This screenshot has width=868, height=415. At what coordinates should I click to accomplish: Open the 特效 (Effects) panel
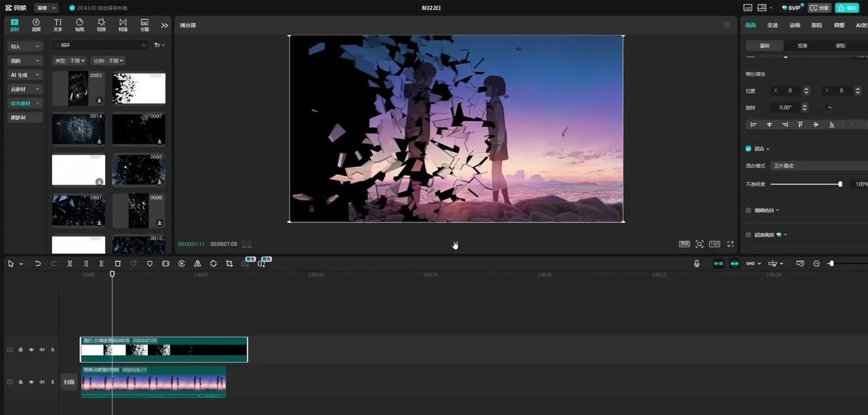[x=101, y=25]
